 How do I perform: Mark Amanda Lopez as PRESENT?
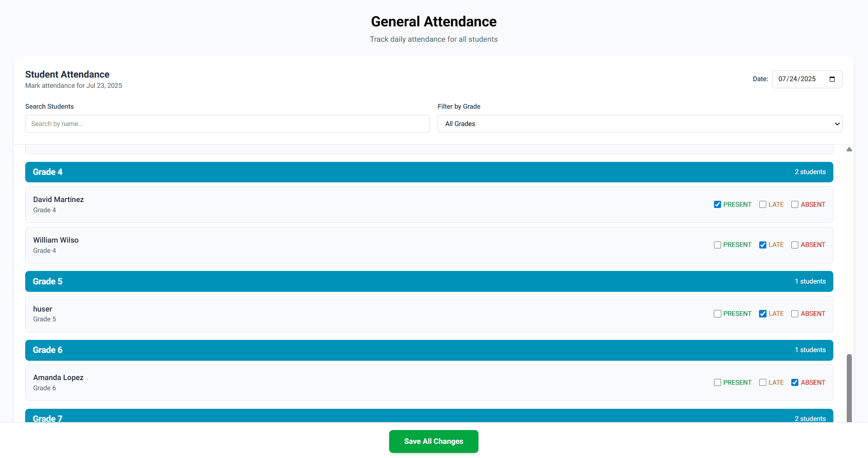pos(717,383)
